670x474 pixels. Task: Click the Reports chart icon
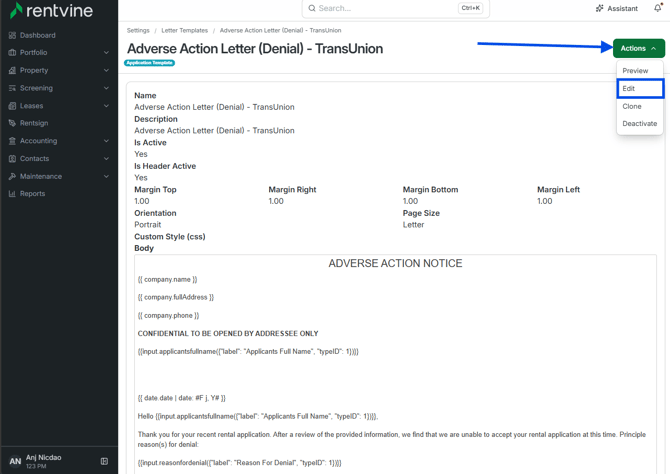12,194
